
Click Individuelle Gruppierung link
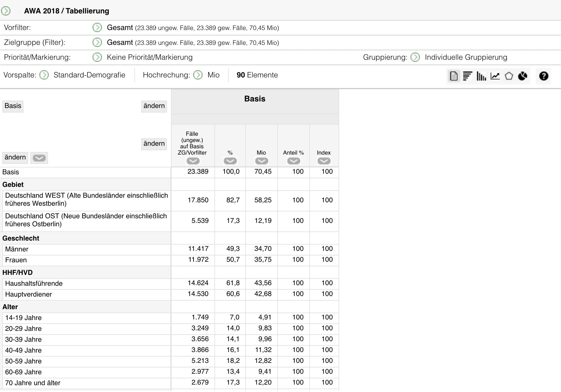(466, 57)
